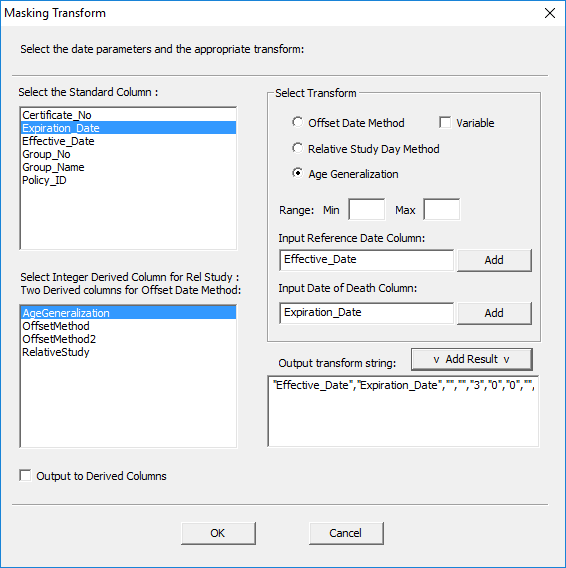Select the Relative Study Day Method option
Viewport: 566px width, 568px height.
tap(297, 149)
